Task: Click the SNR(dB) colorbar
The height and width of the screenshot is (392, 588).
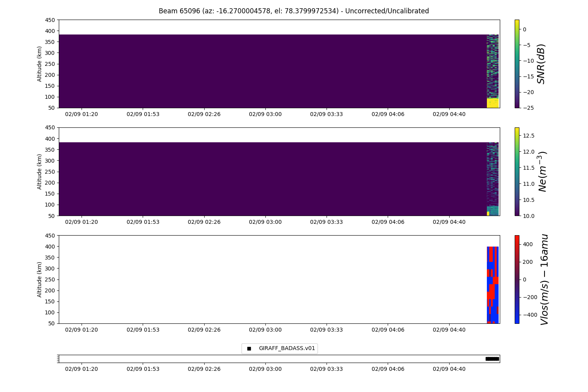Action: (x=517, y=64)
